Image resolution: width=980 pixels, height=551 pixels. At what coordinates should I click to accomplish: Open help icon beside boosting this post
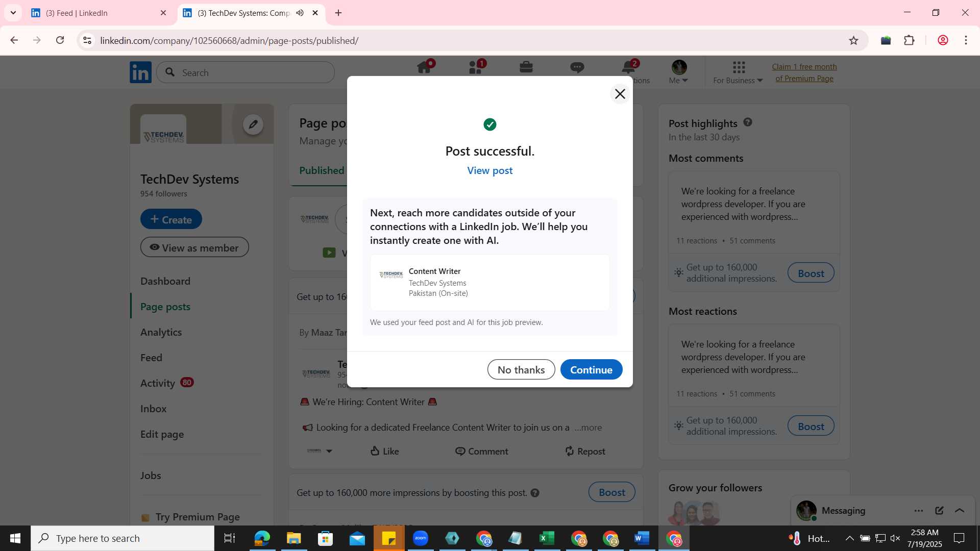click(535, 493)
